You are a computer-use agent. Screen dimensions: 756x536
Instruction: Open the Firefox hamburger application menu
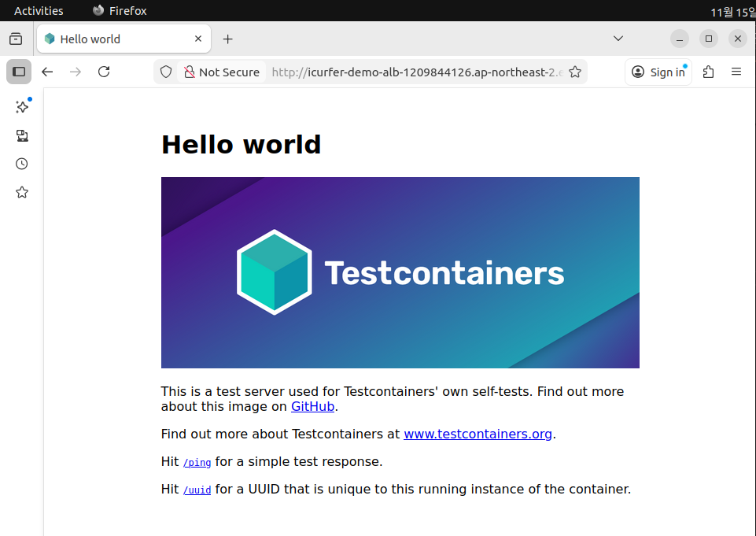pyautogui.click(x=736, y=72)
